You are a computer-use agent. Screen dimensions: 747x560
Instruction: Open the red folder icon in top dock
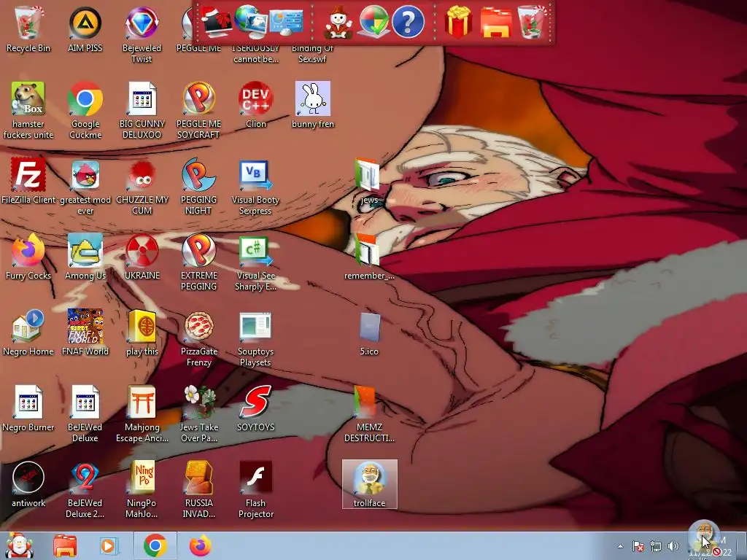point(496,23)
